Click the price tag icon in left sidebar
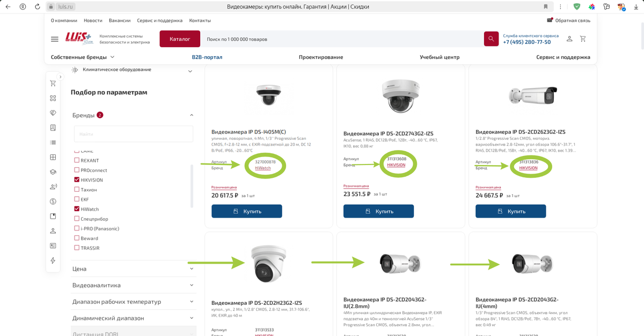Image resolution: width=644 pixels, height=336 pixels. (x=53, y=113)
